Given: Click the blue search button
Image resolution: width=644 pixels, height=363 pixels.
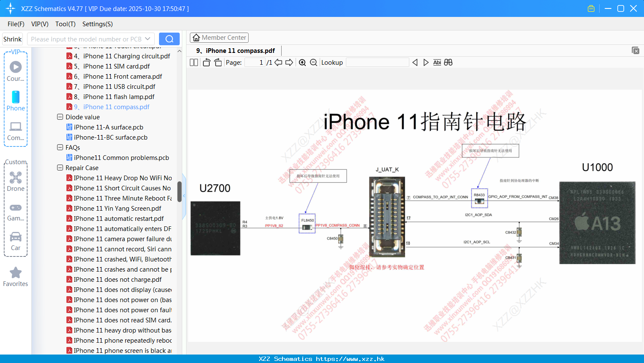Looking at the screenshot, I should click(169, 39).
